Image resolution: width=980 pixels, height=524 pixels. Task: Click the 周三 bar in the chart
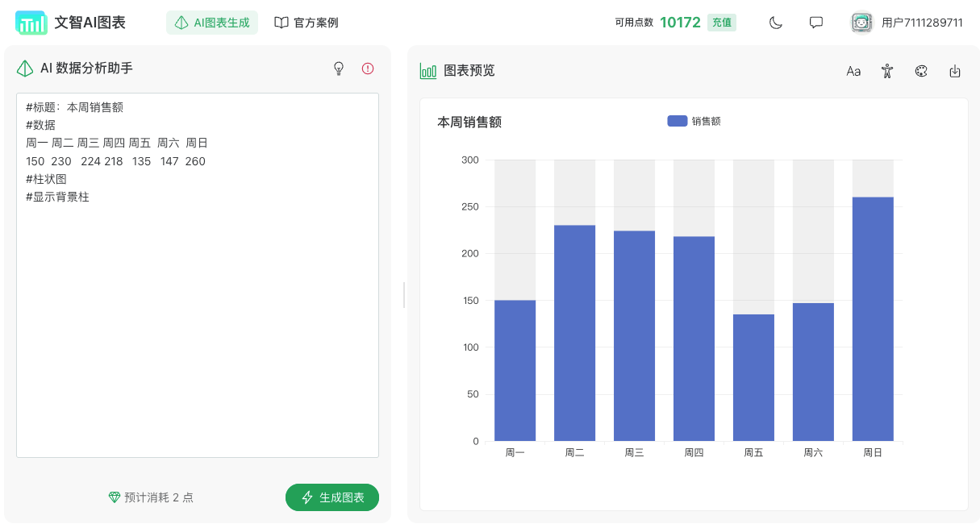(634, 336)
